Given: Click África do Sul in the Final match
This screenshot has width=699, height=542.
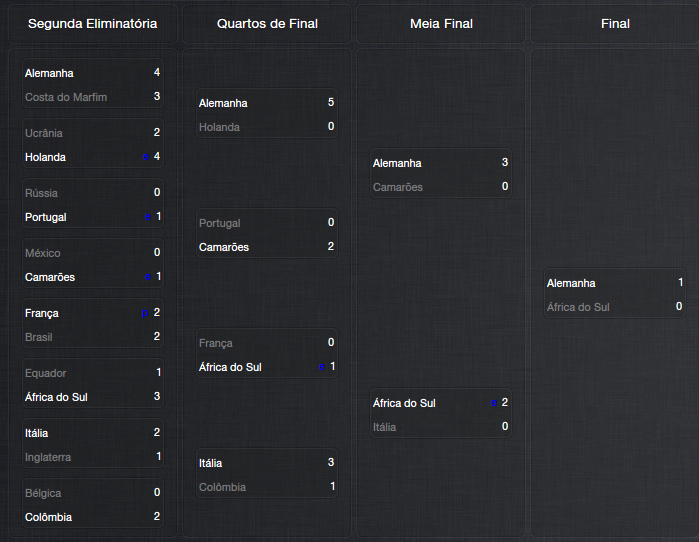Looking at the screenshot, I should [578, 307].
